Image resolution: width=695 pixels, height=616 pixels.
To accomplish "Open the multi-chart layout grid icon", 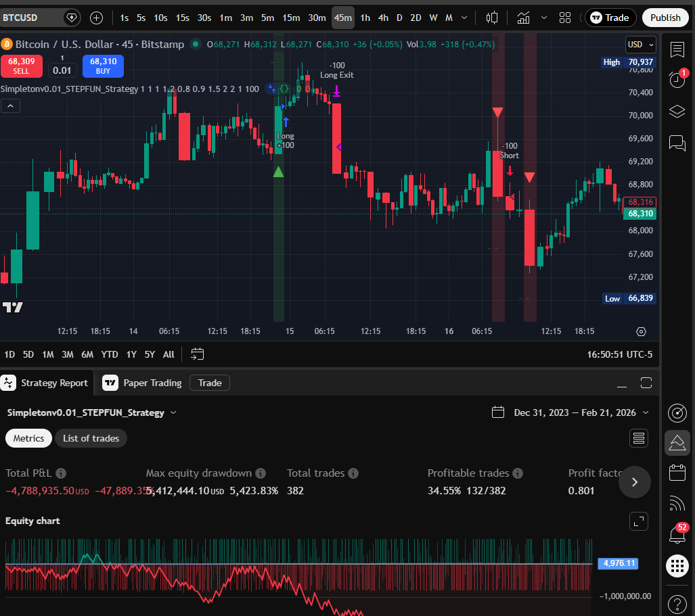I will click(x=565, y=17).
